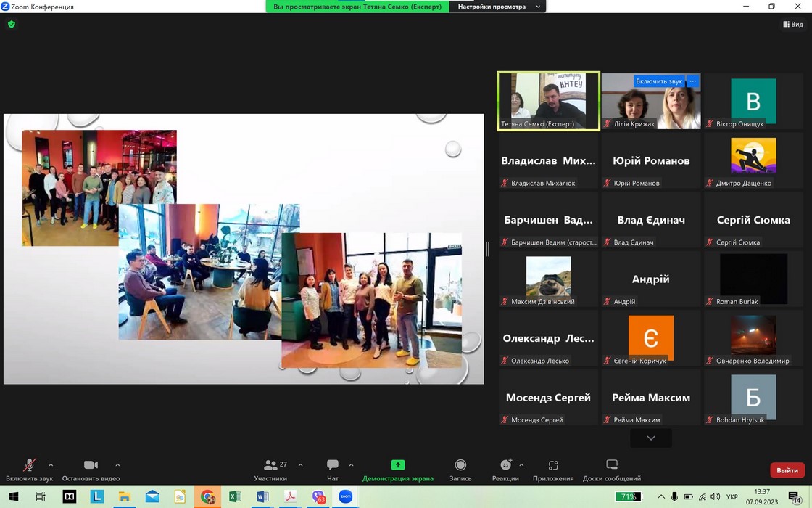Click Включить звук on Лілія Крижак tile
Image resolution: width=812 pixels, height=508 pixels.
coord(659,81)
